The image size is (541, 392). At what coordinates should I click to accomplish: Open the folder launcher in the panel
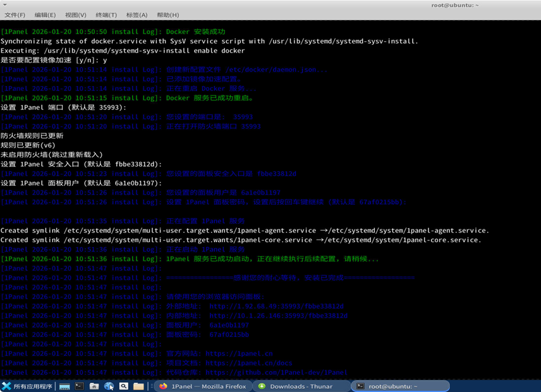138,386
